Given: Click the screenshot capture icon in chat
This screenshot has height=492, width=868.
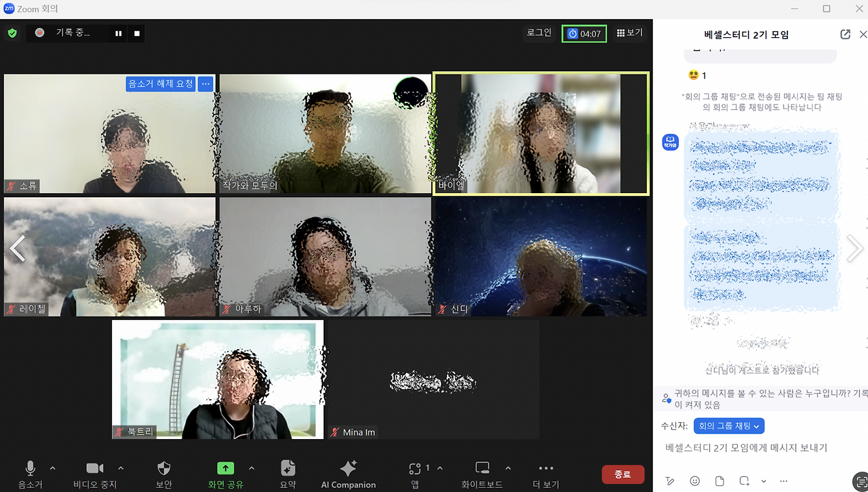Looking at the screenshot, I should pos(743,480).
